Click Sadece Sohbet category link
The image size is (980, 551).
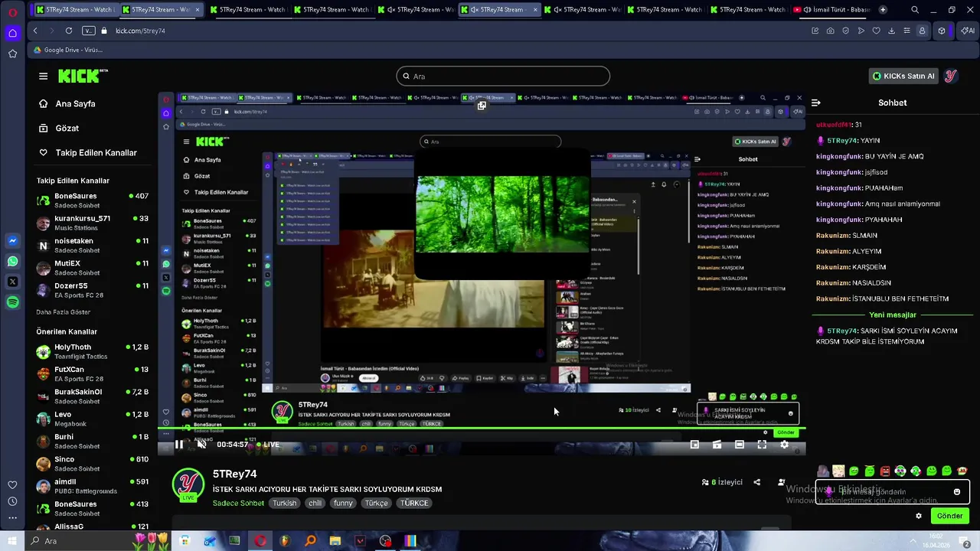coord(238,503)
